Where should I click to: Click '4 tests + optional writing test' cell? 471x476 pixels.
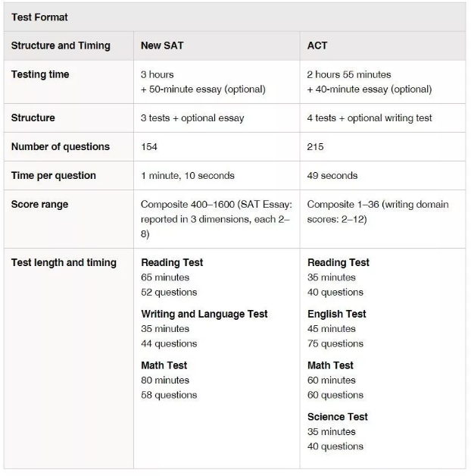point(370,117)
